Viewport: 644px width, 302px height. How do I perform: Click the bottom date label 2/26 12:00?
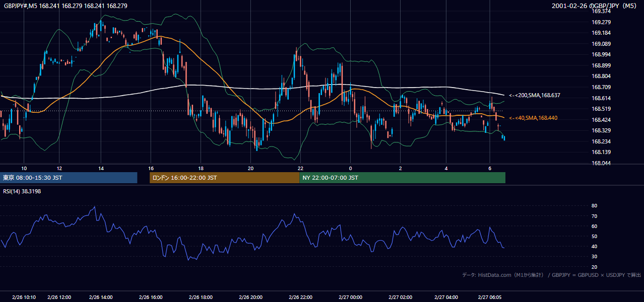[59, 297]
